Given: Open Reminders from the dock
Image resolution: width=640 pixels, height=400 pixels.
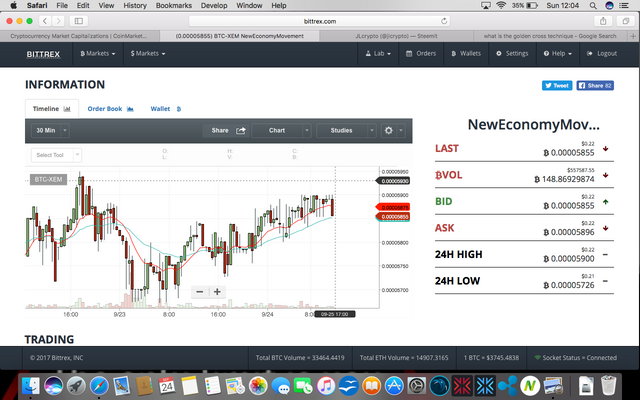Looking at the screenshot, I should [x=213, y=385].
